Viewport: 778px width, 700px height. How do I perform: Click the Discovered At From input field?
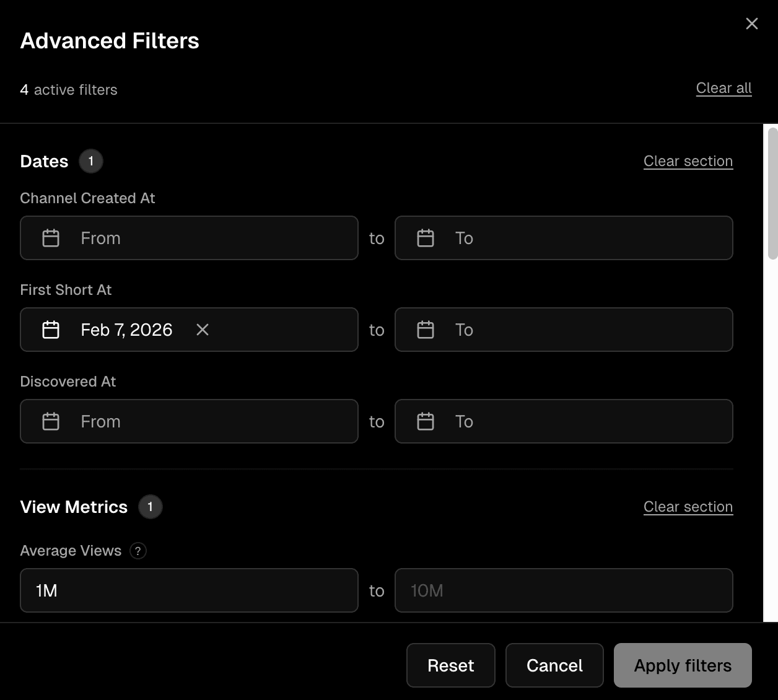pyautogui.click(x=186, y=421)
